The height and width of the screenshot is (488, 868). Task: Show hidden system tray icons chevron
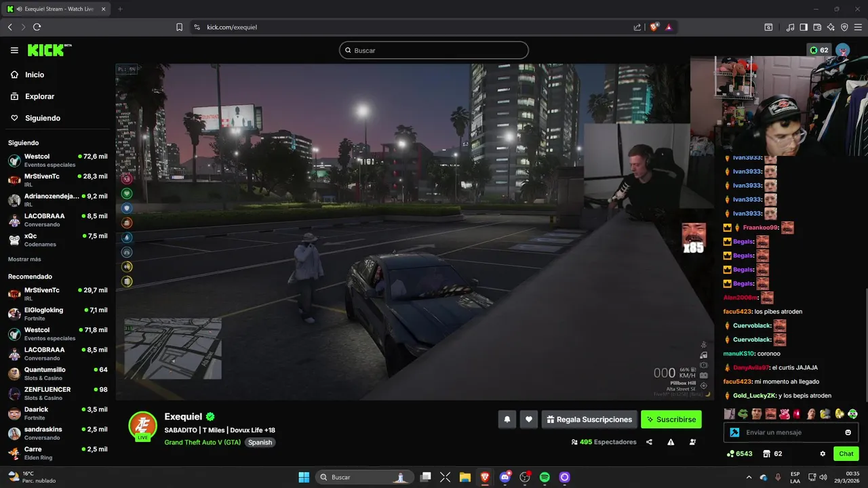tap(749, 477)
